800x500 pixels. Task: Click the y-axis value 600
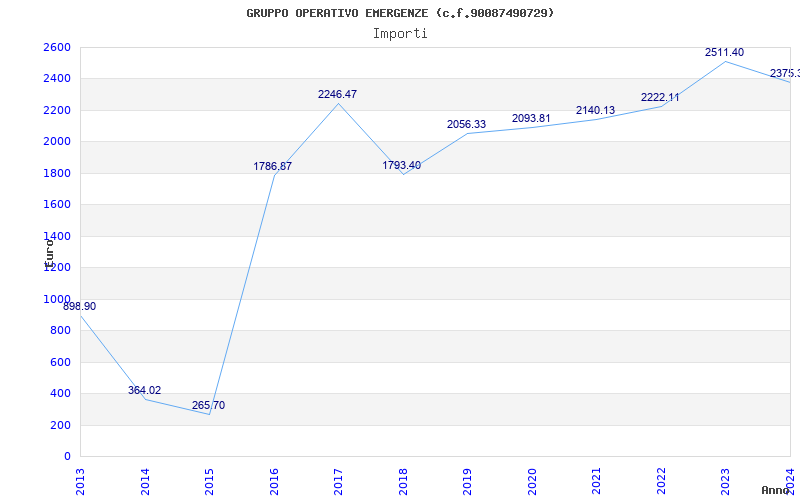pos(60,362)
